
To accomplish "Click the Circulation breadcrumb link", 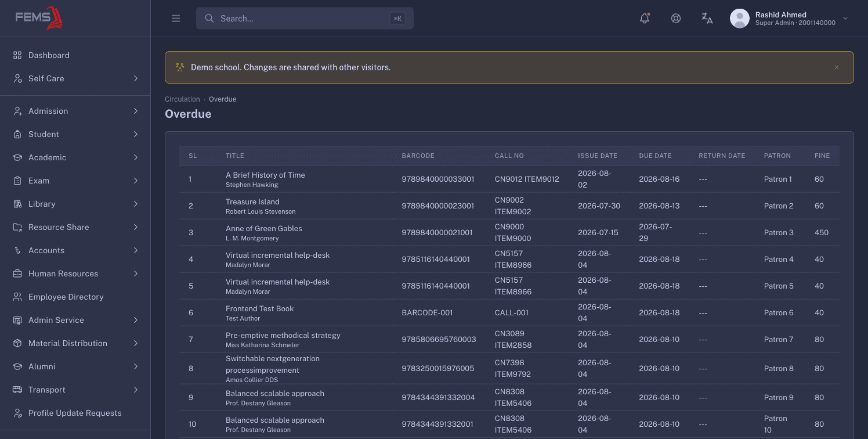I will pyautogui.click(x=182, y=99).
